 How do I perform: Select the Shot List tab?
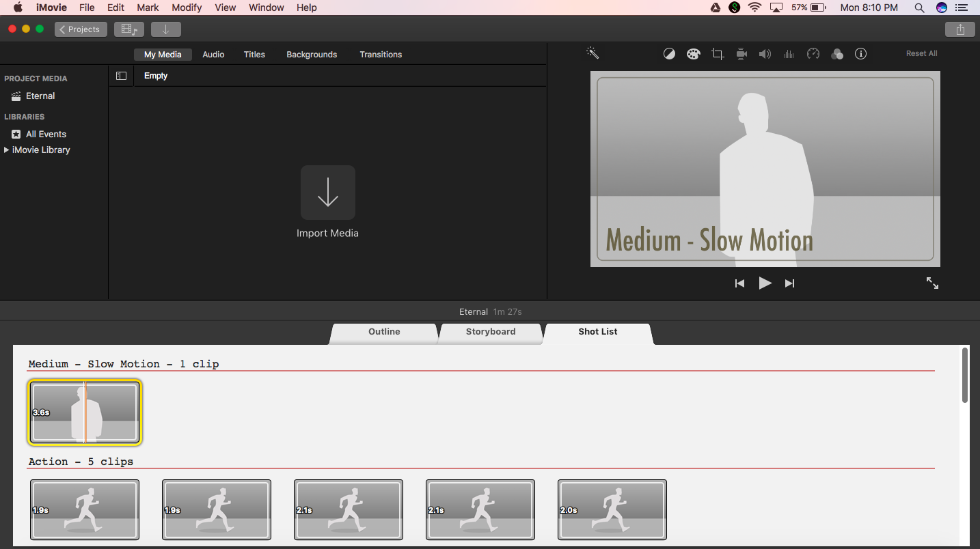coord(598,333)
